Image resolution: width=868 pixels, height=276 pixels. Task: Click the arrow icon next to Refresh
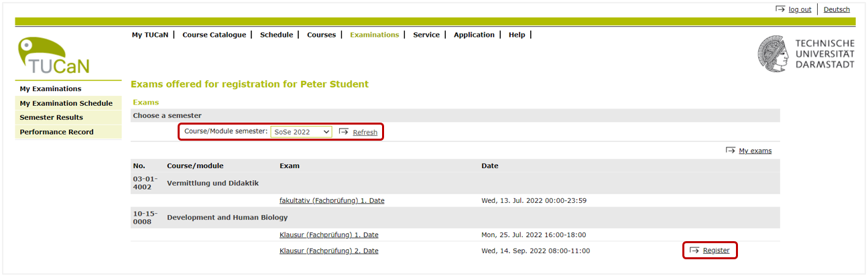[344, 132]
